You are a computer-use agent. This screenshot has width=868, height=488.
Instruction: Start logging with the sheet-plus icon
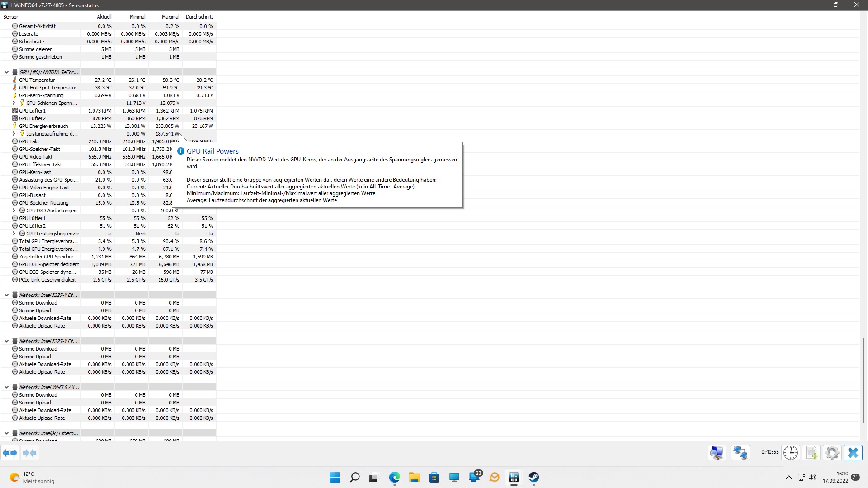pos(811,453)
